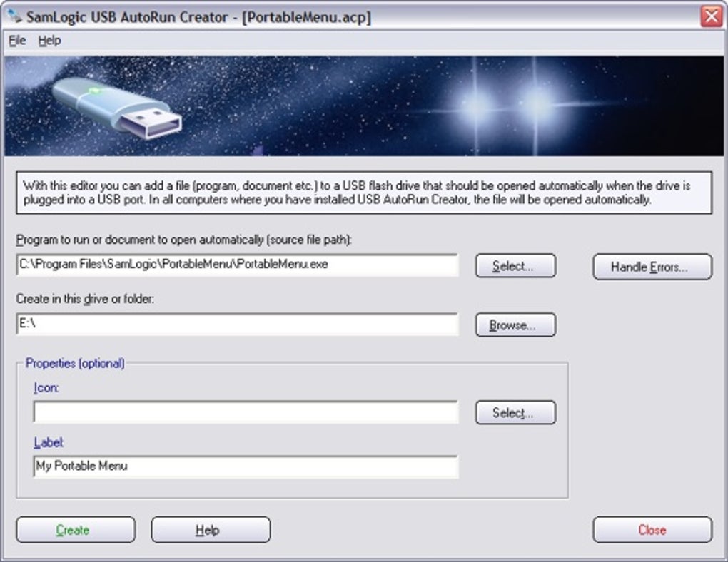Click the Help button at the bottom
The height and width of the screenshot is (562, 728).
pyautogui.click(x=211, y=530)
